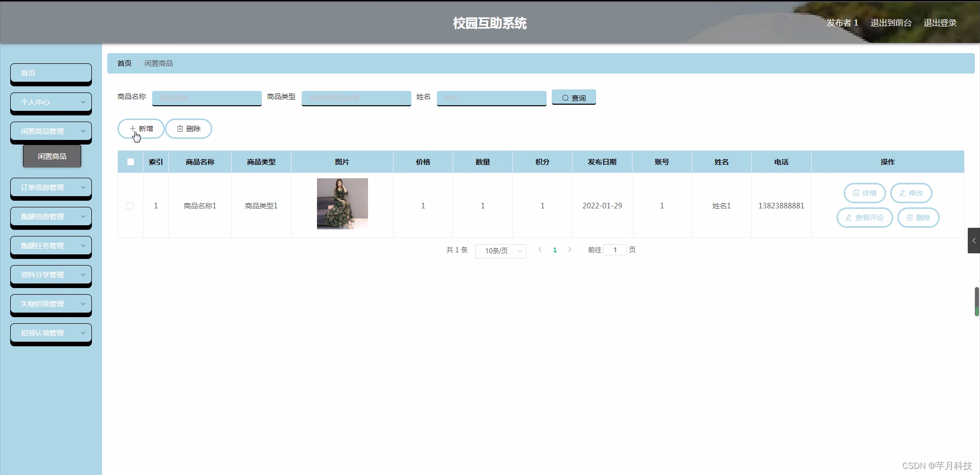Click the 查看评论 comment icon in the row
980x475 pixels.
coord(849,218)
